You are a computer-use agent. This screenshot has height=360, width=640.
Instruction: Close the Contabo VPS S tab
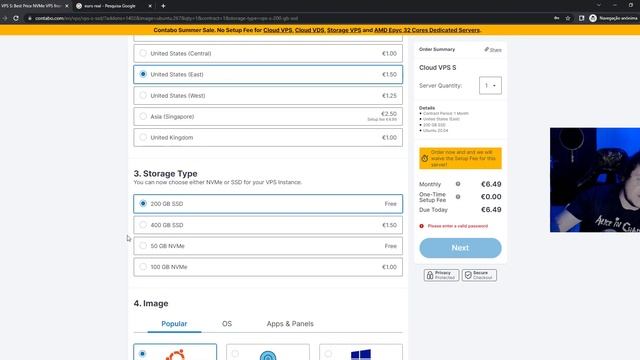click(x=67, y=6)
